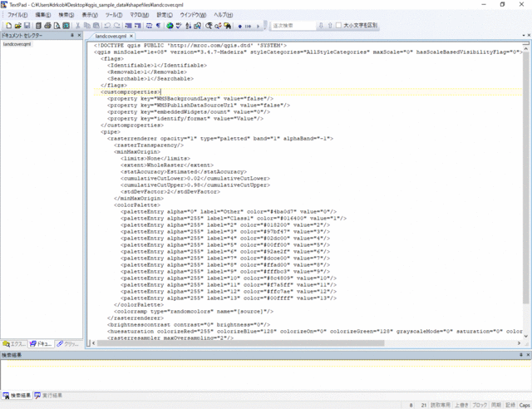Find previous with the up arrow
Image resolution: width=532 pixels, height=409 pixels.
(x=330, y=26)
